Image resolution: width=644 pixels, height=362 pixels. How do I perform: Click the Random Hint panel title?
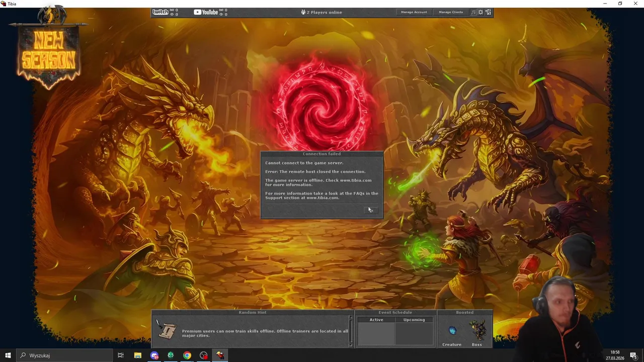(x=253, y=312)
